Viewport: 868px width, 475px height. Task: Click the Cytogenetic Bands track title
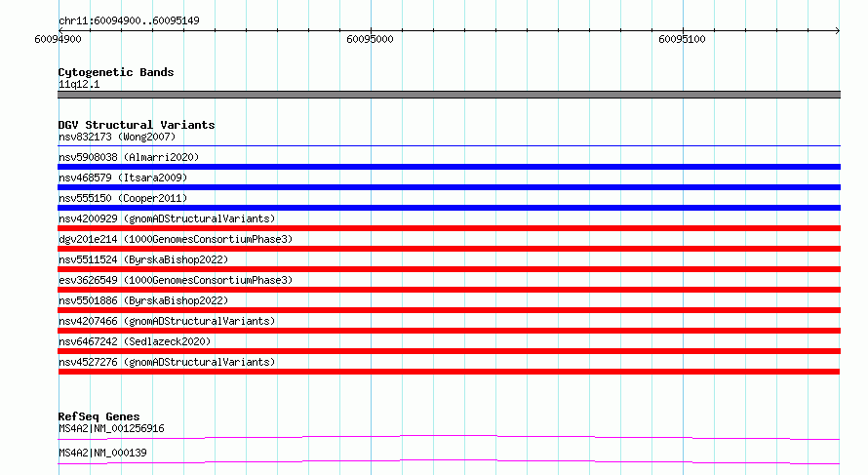coord(116,72)
